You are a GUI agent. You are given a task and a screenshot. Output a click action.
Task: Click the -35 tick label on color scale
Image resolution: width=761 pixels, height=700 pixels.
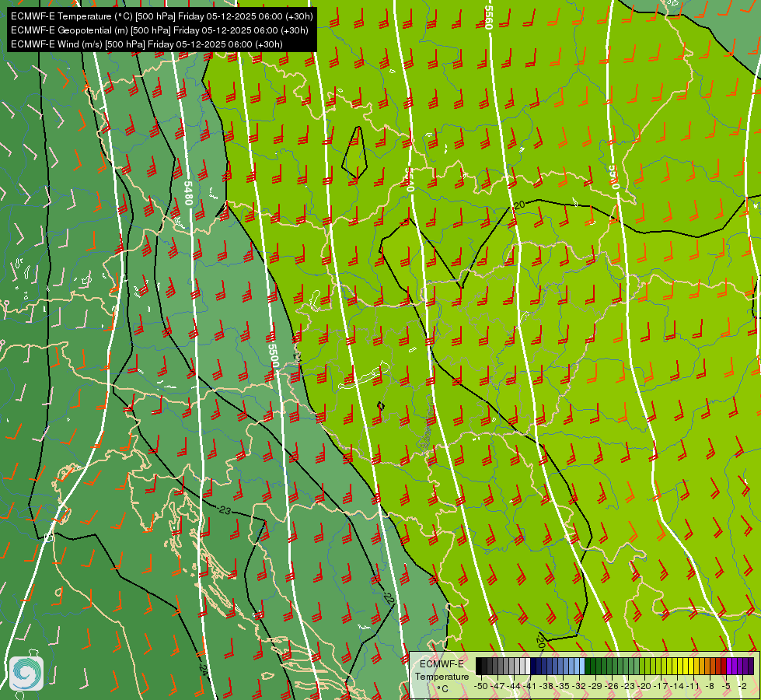tap(563, 687)
